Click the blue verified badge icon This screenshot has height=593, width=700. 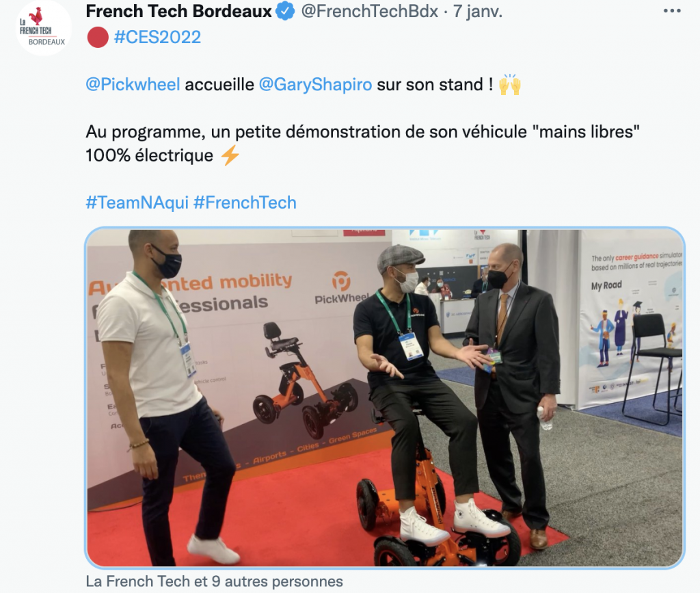[285, 11]
